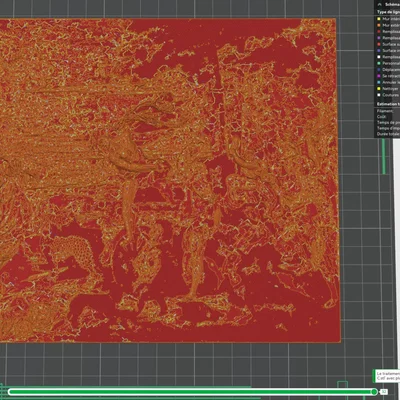This screenshot has height=400, width=400.
Task: Toggle the Coutures white legend row
Action: point(388,95)
